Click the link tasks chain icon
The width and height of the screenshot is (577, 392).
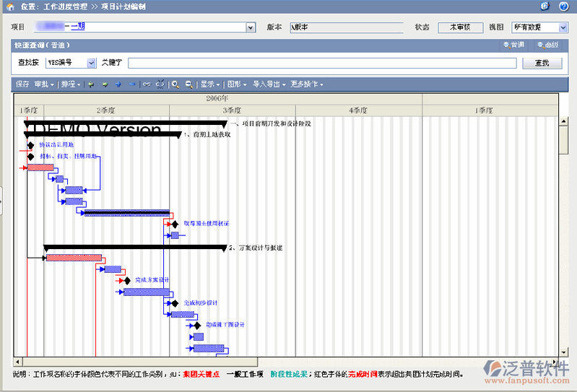[x=147, y=84]
